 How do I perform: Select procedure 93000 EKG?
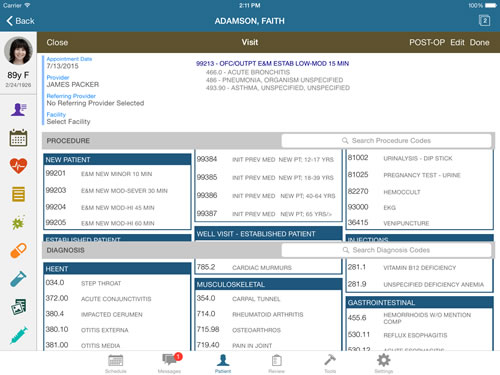419,207
